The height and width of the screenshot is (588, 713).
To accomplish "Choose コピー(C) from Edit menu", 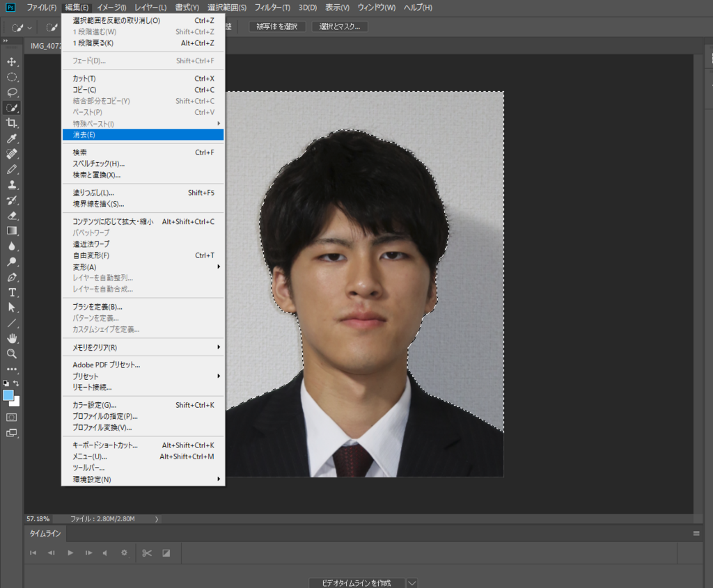I will point(143,90).
